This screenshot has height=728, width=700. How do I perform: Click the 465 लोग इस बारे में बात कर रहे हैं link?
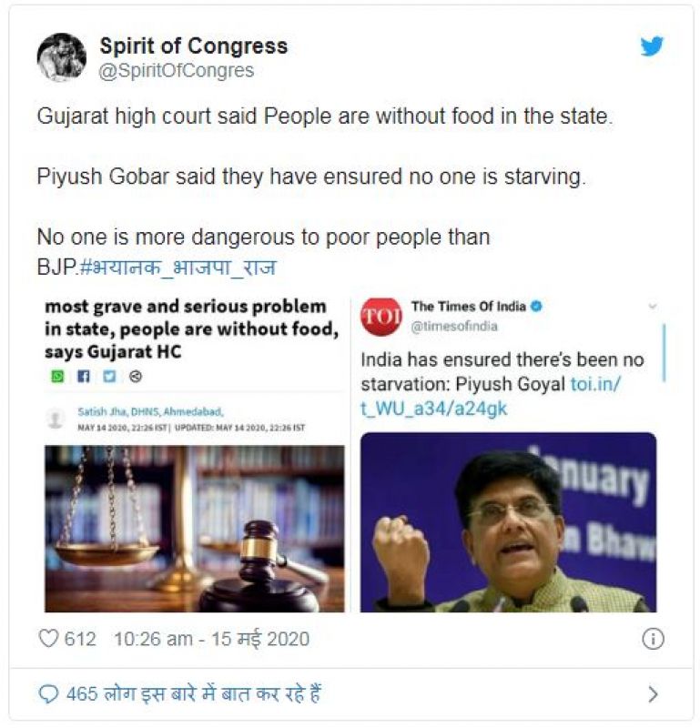[x=193, y=694]
